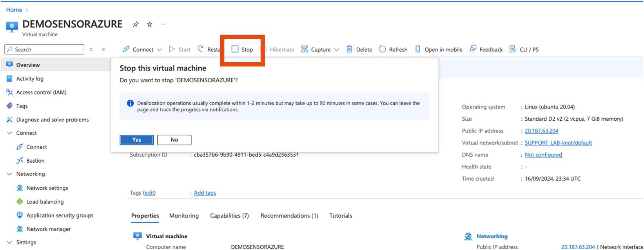Click the Tags edit link

coord(149,193)
